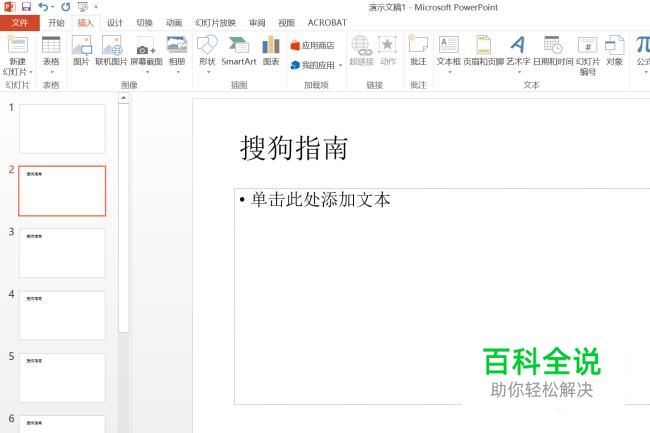This screenshot has height=433, width=650.
Task: Insert 幻灯片编号 (Slide Number)
Action: pyautogui.click(x=588, y=55)
